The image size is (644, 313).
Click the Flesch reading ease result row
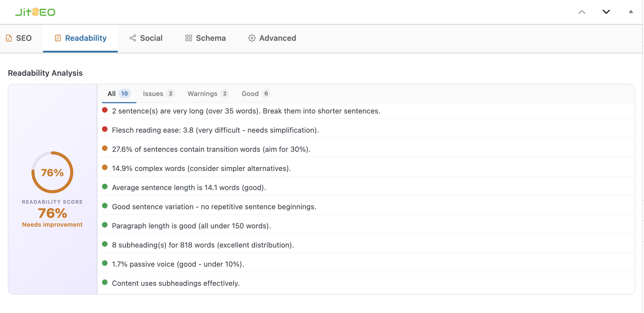pyautogui.click(x=215, y=130)
